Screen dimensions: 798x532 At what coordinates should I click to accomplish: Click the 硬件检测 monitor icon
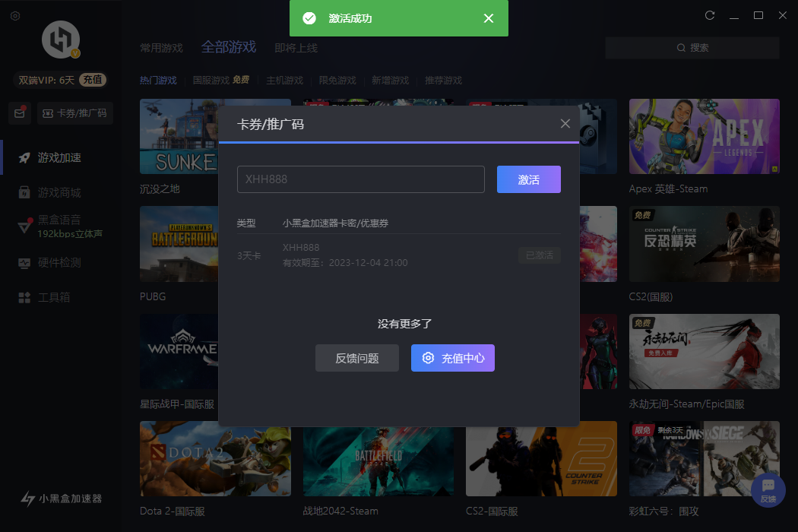(24, 263)
